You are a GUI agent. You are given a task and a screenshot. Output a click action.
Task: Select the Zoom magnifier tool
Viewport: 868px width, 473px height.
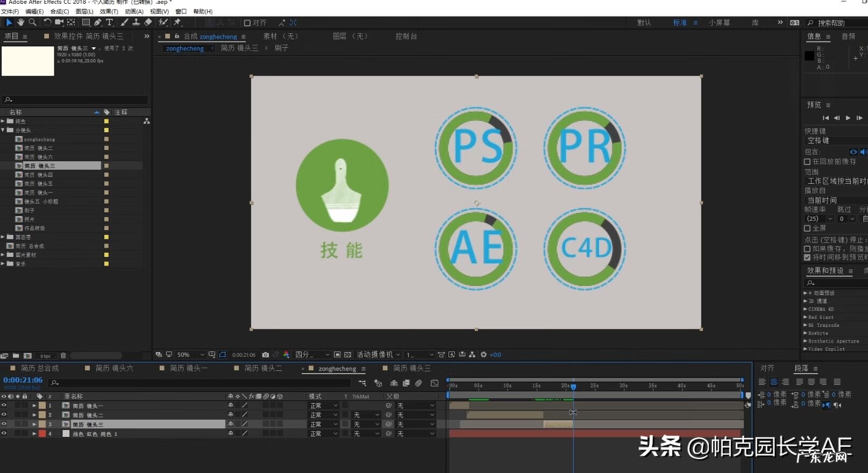coord(32,22)
